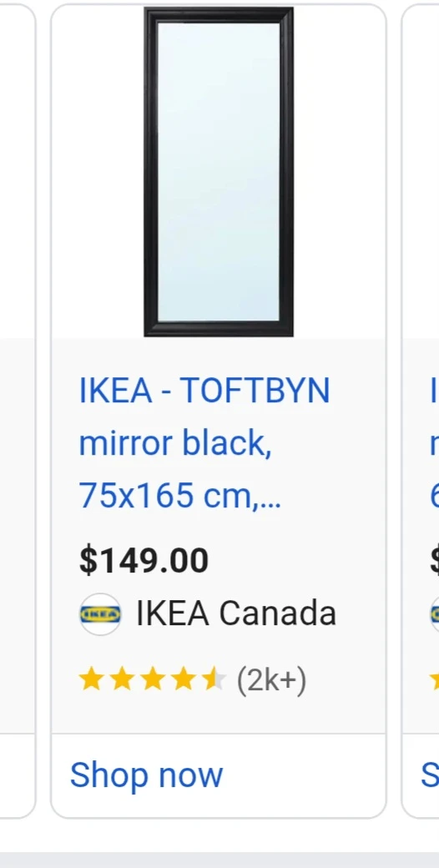Open the next card's partially visible title
The height and width of the screenshot is (868, 439).
click(434, 443)
